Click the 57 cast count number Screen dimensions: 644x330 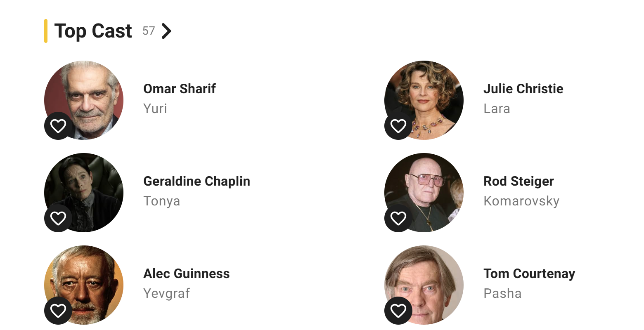[x=149, y=31]
